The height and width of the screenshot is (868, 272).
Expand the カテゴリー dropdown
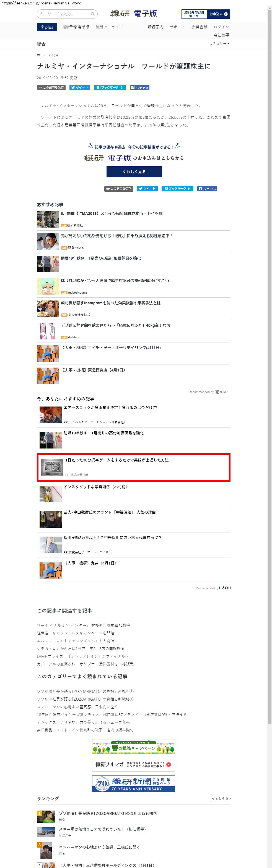pos(219,43)
